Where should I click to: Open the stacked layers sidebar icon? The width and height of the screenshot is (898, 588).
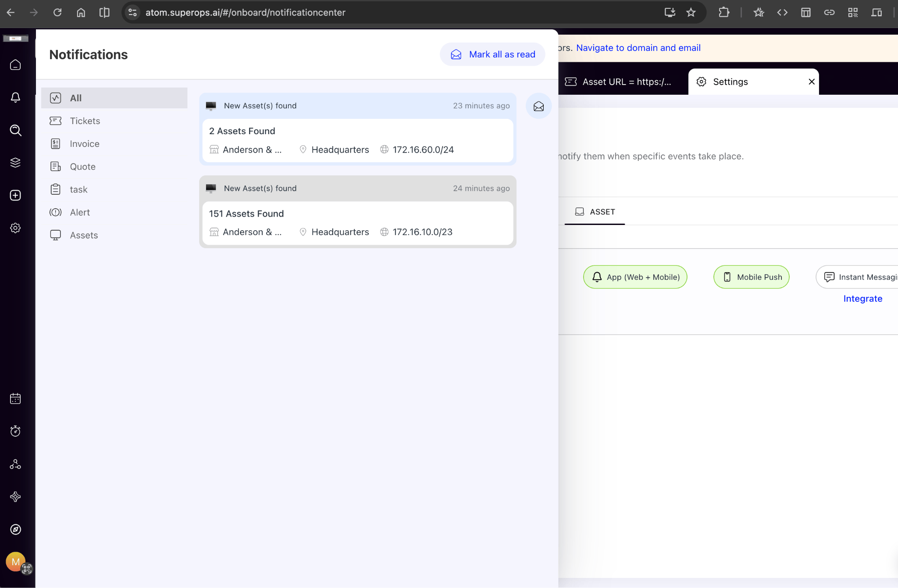coord(15,163)
